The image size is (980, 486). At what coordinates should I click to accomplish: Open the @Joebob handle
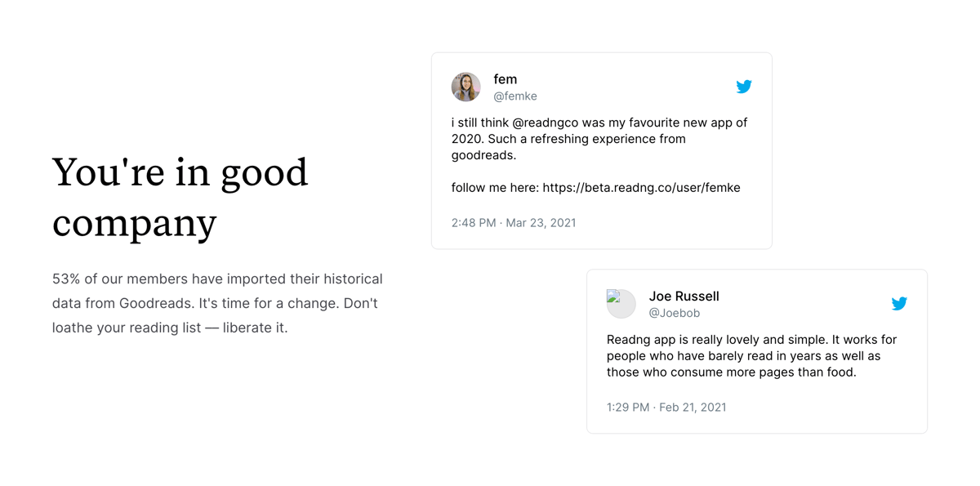click(674, 314)
